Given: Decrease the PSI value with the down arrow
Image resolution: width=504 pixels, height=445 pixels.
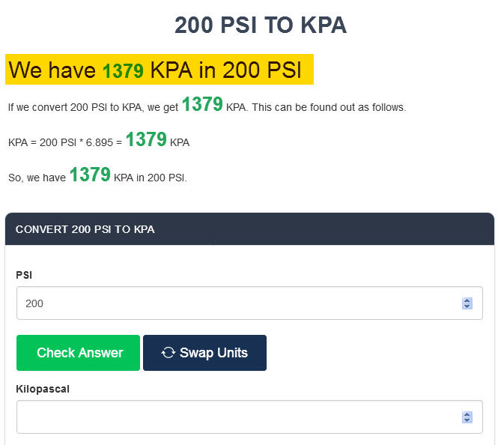Looking at the screenshot, I should click(x=467, y=306).
